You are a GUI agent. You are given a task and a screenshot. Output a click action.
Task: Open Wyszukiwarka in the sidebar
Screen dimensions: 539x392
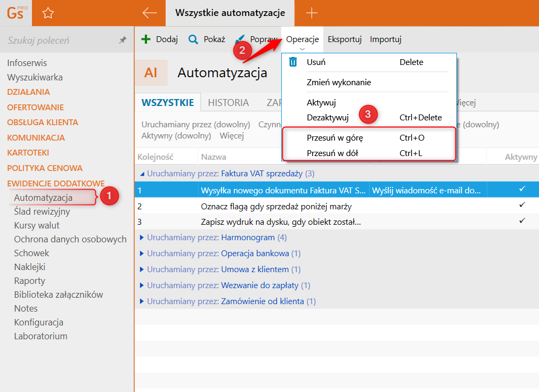35,77
